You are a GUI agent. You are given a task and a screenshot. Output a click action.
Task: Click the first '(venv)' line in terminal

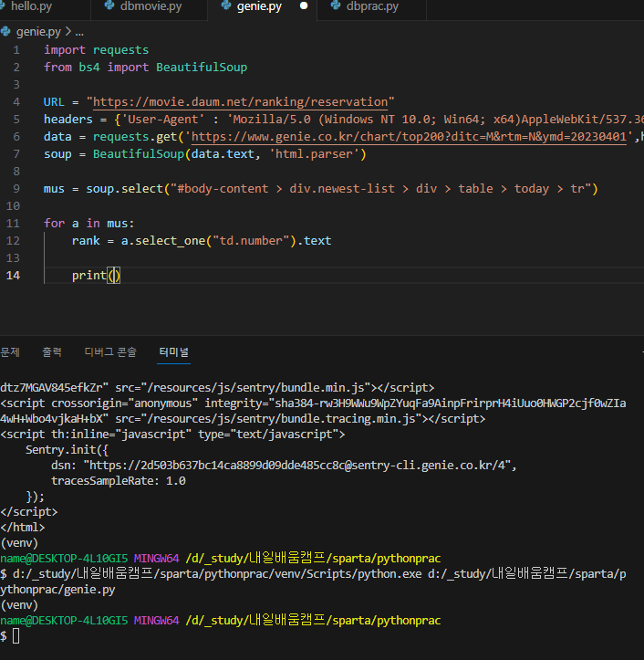click(x=19, y=543)
